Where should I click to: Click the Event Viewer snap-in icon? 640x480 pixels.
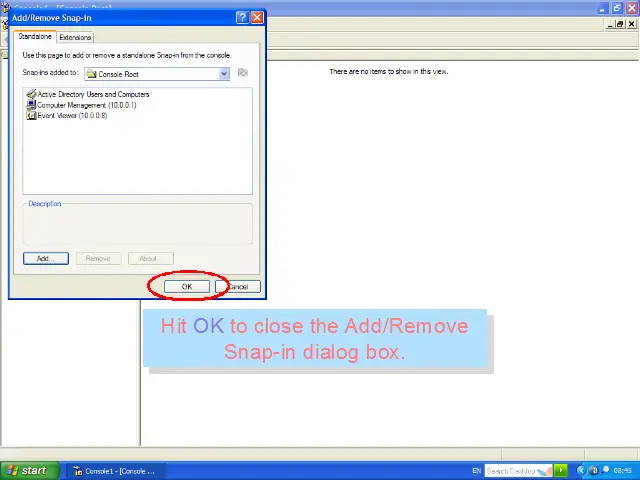(31, 115)
